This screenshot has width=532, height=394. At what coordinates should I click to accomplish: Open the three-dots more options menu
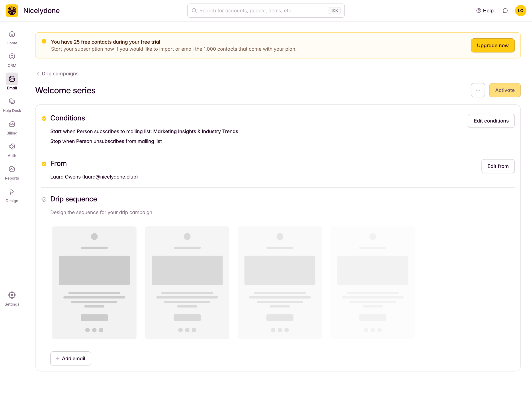[478, 90]
